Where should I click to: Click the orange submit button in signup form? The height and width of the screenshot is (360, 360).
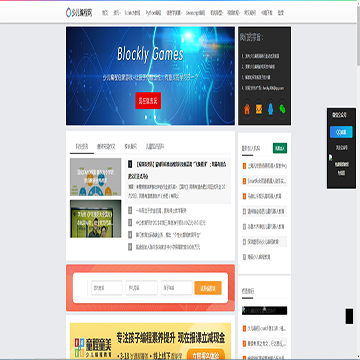208,288
